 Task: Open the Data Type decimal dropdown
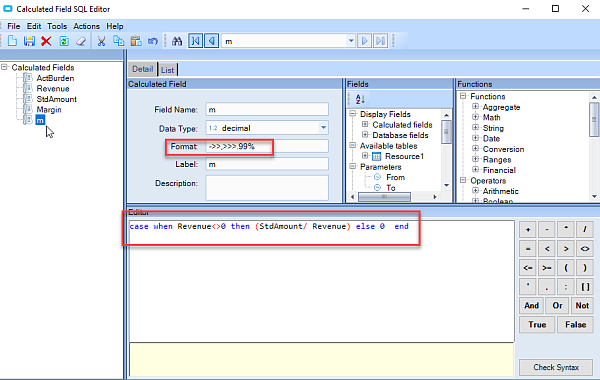[x=323, y=128]
